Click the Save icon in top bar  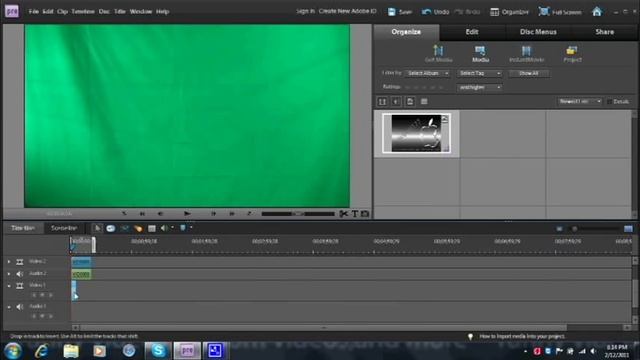pos(391,12)
